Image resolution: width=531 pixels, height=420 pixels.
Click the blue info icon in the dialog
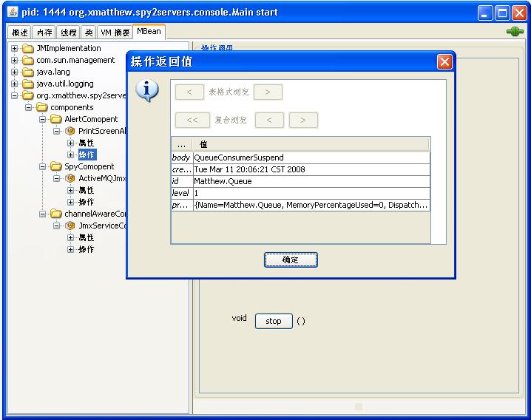coord(147,91)
